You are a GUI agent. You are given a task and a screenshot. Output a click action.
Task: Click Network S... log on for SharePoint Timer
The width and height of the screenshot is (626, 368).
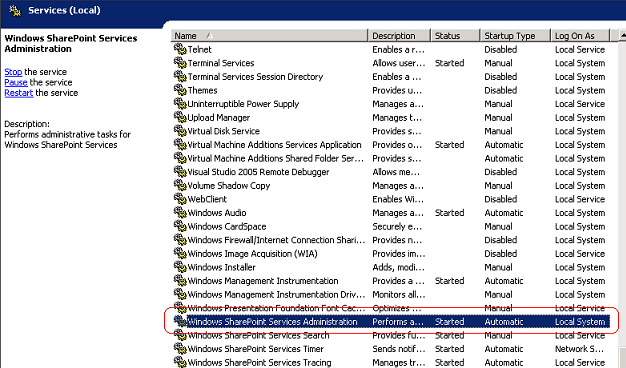pyautogui.click(x=579, y=349)
